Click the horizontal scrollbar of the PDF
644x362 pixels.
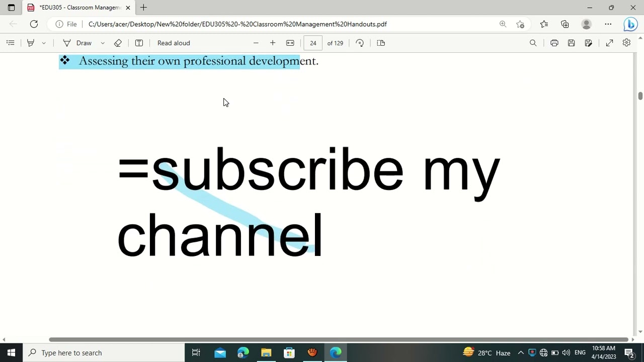coord(339,339)
